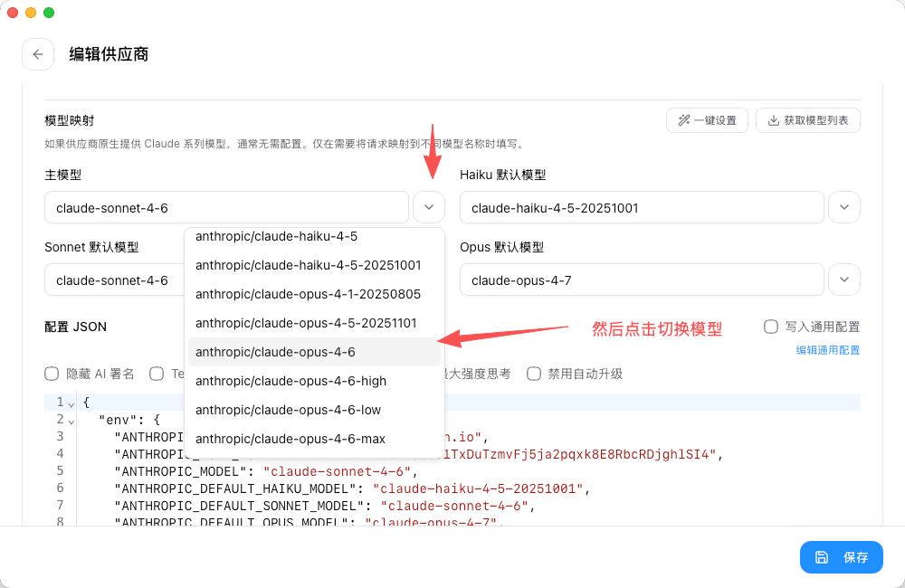Maximize the window with the green button
The width and height of the screenshot is (905, 588).
tap(49, 13)
